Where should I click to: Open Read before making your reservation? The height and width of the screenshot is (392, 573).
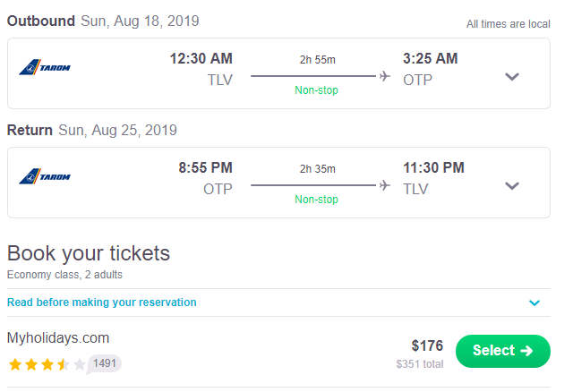101,303
